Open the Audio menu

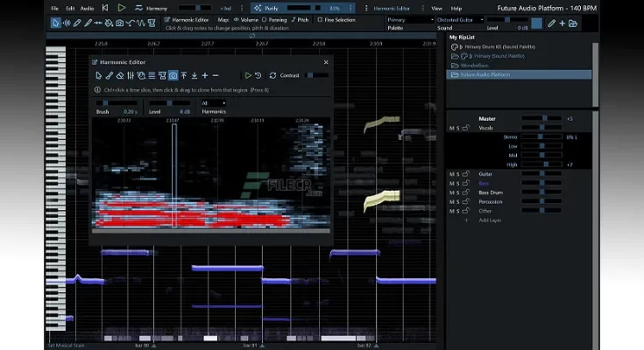[x=87, y=8]
